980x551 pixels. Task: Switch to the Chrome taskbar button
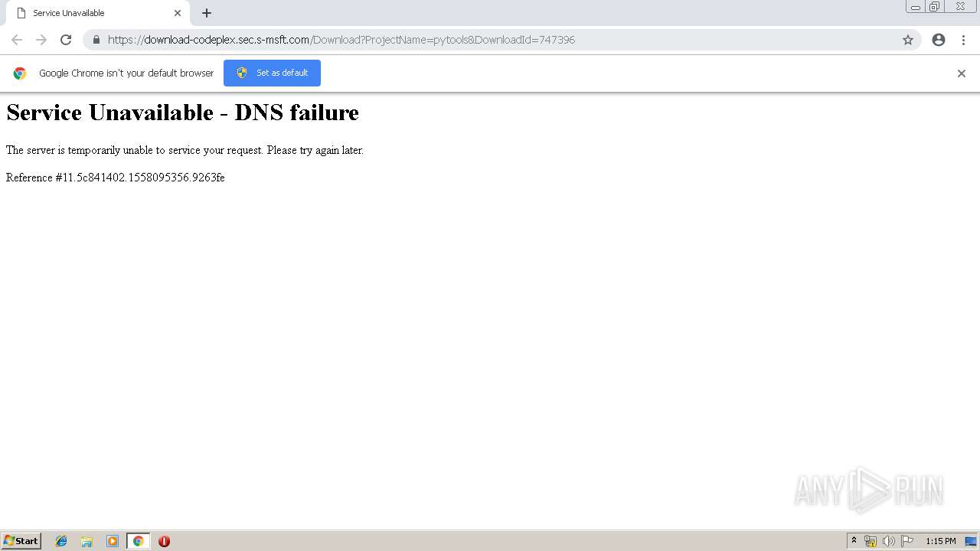click(138, 541)
